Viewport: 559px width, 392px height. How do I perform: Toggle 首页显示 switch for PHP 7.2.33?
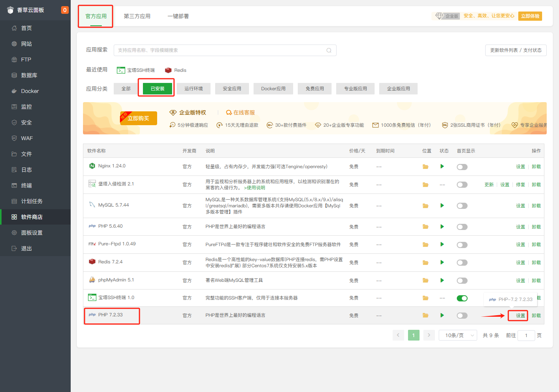tap(462, 316)
